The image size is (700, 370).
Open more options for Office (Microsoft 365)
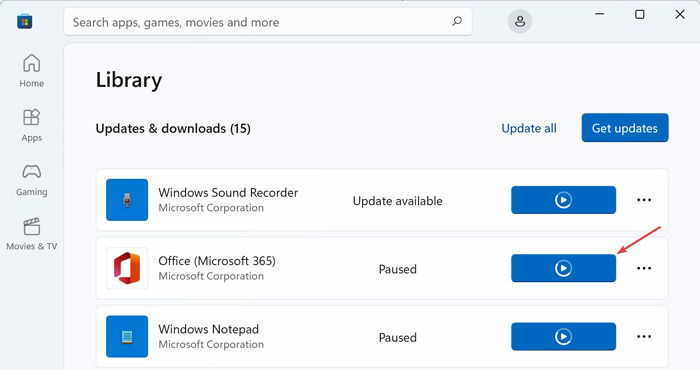click(644, 268)
